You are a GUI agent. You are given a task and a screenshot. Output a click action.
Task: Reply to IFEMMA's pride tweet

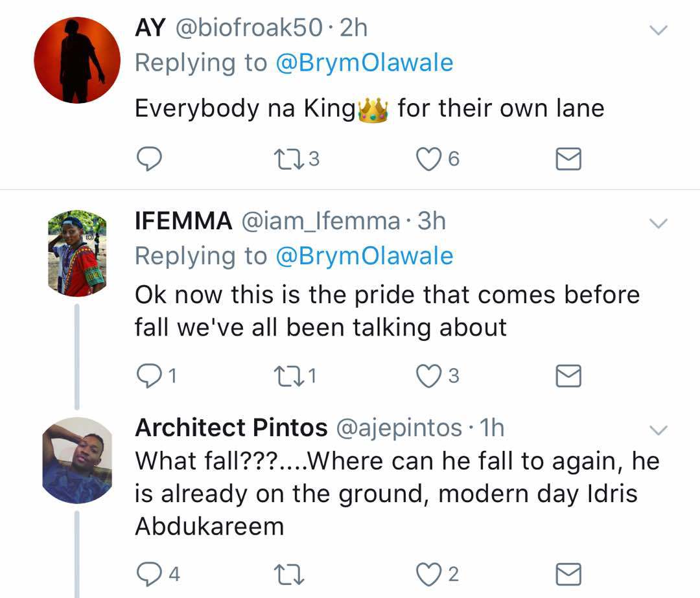point(150,376)
